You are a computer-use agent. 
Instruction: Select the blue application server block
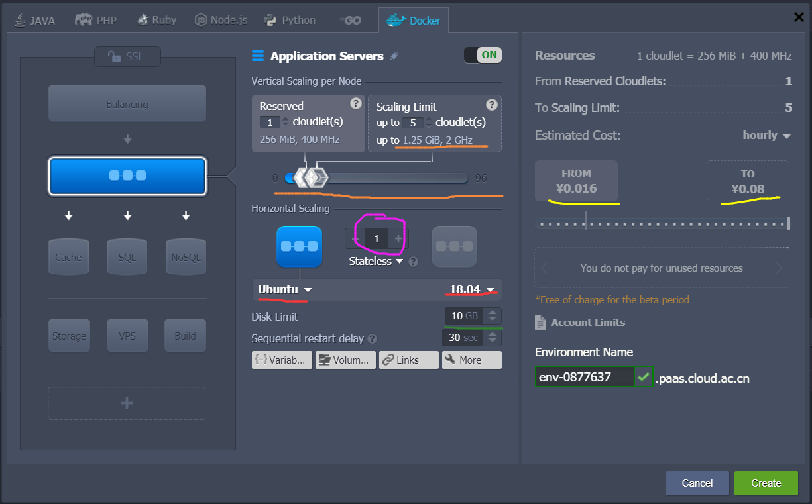(x=127, y=176)
